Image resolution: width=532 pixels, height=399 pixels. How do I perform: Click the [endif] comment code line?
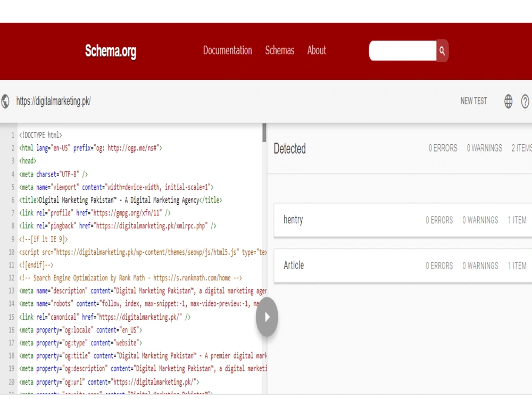[36, 265]
